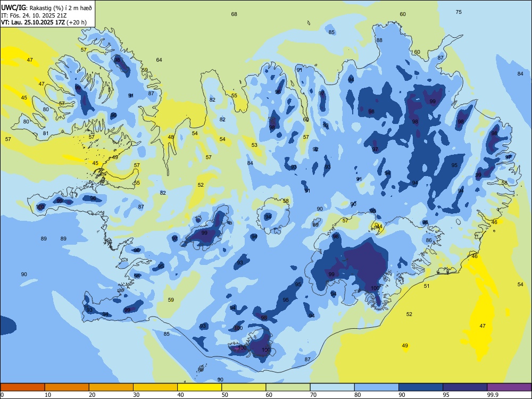Screen dimensions: 532x399
Task: Click the legend scale label '40'
Action: 180,395
